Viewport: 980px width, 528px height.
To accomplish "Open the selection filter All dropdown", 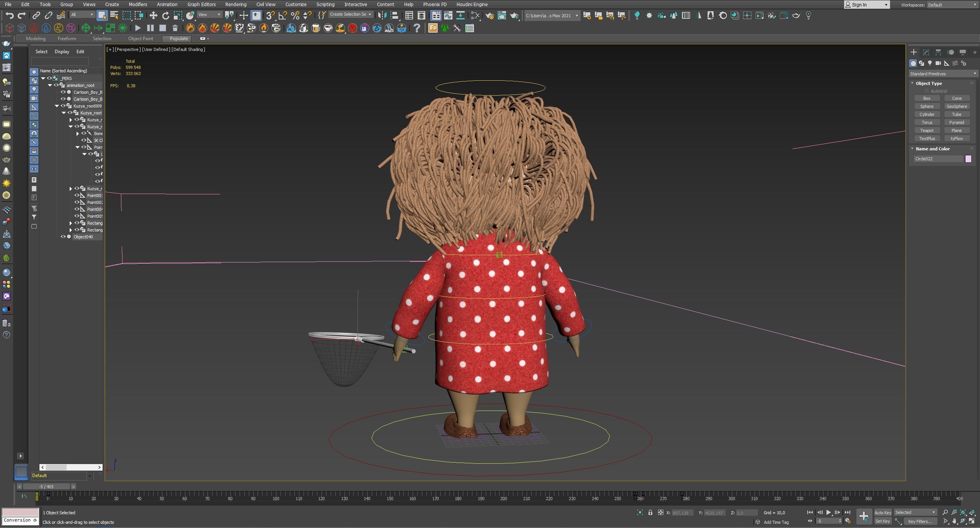I will pyautogui.click(x=82, y=15).
